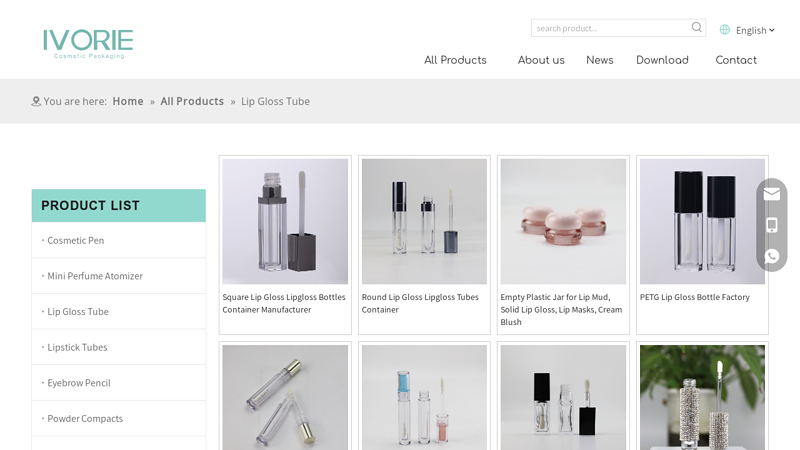The image size is (800, 450).
Task: Go to About us page
Action: 541,60
